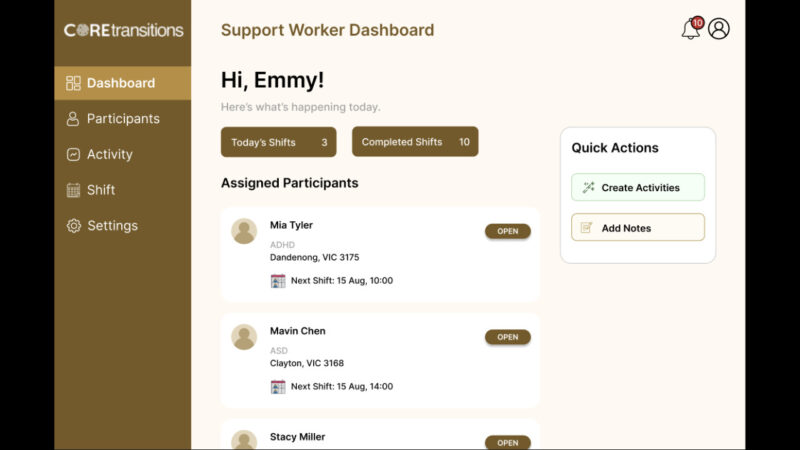Click 'Next Shift: 15 Aug, 14:00' text

point(342,386)
